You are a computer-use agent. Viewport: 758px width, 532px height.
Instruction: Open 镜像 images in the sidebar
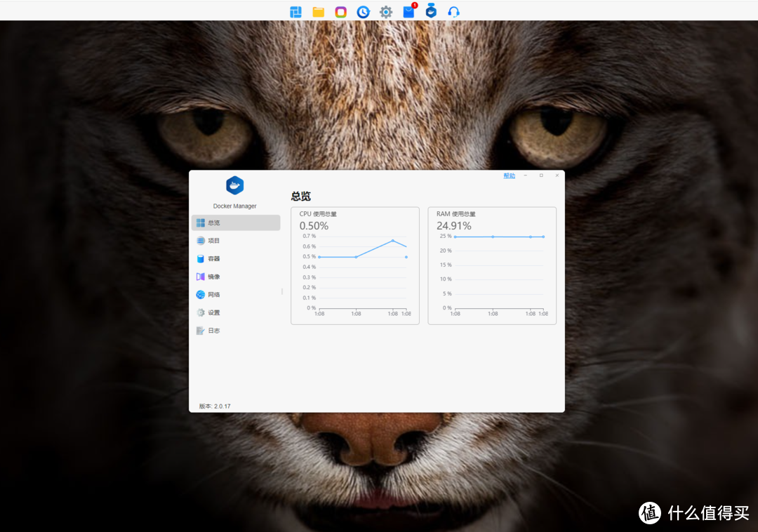tap(236, 277)
